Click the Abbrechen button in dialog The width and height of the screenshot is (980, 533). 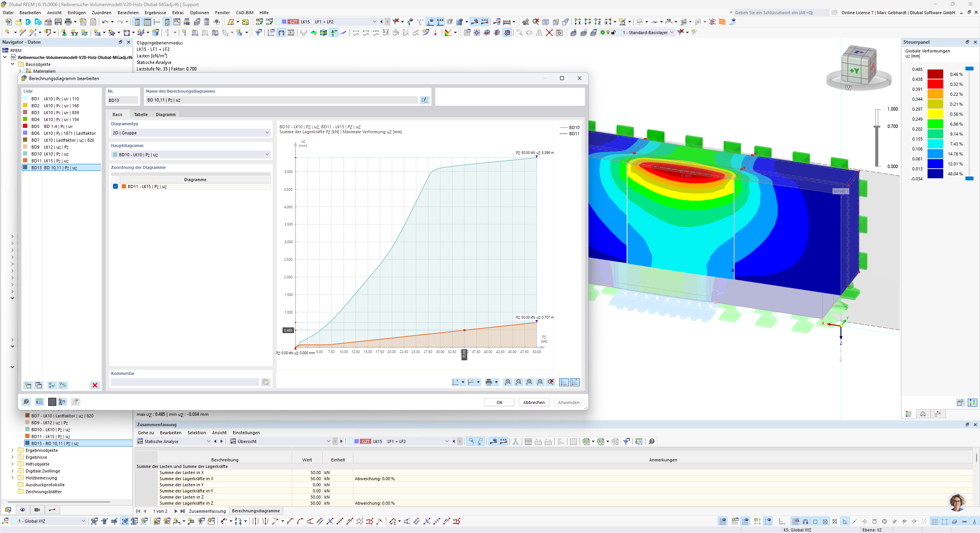click(534, 402)
